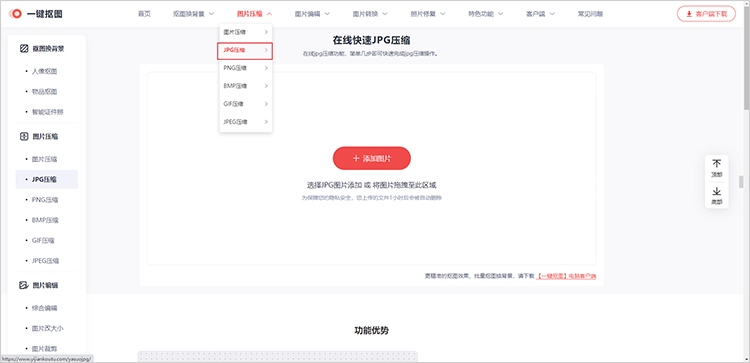750x363 pixels.
Task: Expand the 照片修复 top nav dropdown
Action: coord(428,14)
